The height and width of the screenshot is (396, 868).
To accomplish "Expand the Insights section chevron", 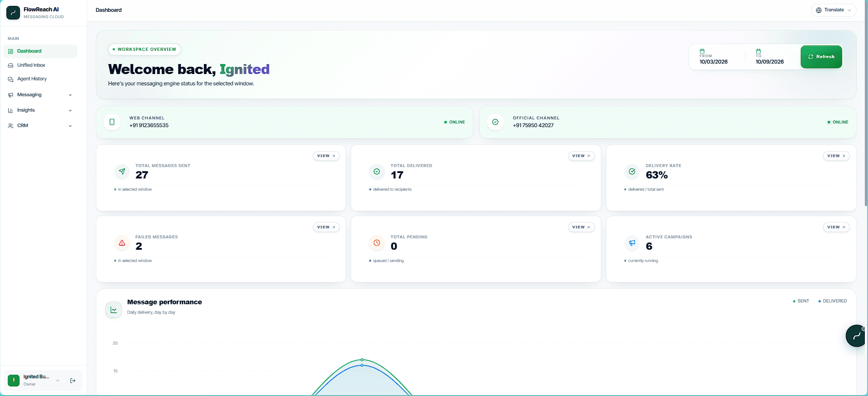I will [x=70, y=110].
